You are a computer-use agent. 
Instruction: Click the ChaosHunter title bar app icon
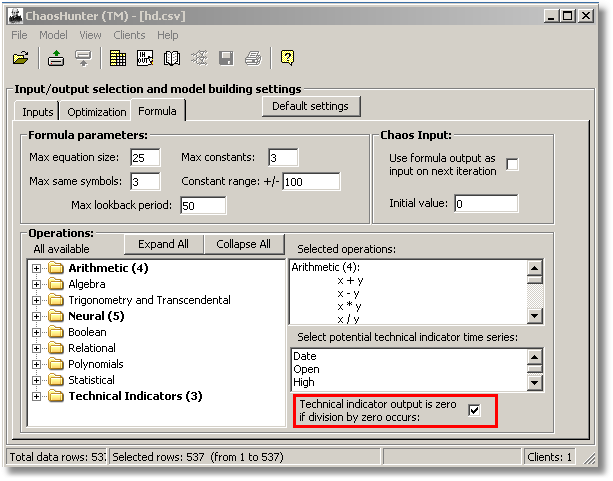pos(15,16)
